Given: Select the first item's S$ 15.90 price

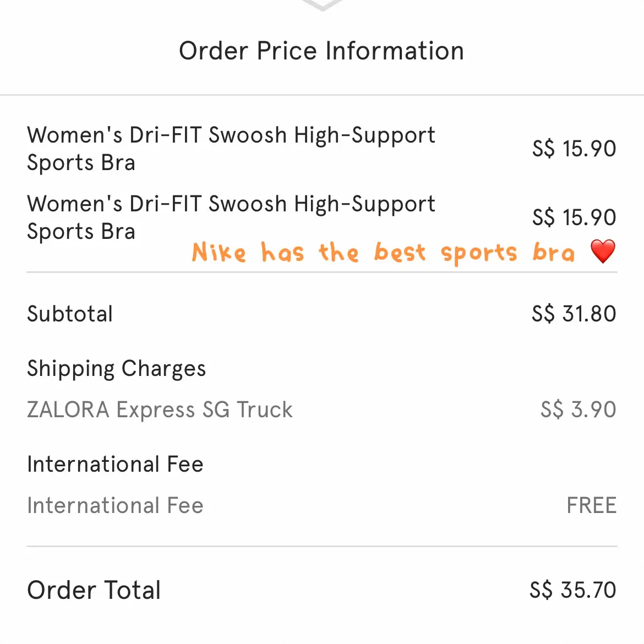Looking at the screenshot, I should coord(574,149).
